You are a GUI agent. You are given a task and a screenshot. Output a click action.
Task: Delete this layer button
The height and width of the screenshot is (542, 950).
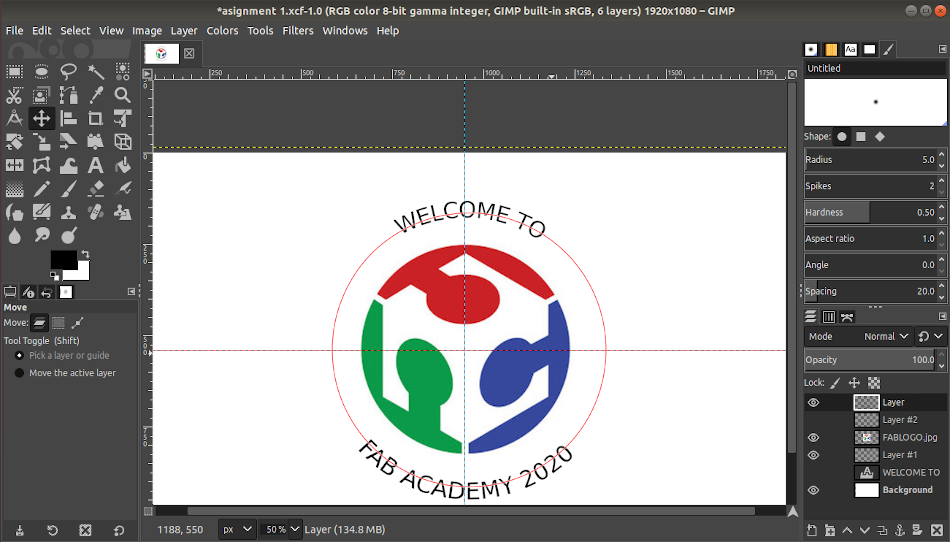[x=937, y=530]
